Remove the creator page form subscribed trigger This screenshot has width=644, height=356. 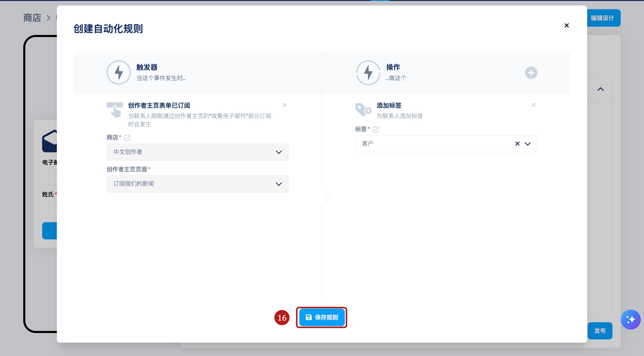(284, 105)
